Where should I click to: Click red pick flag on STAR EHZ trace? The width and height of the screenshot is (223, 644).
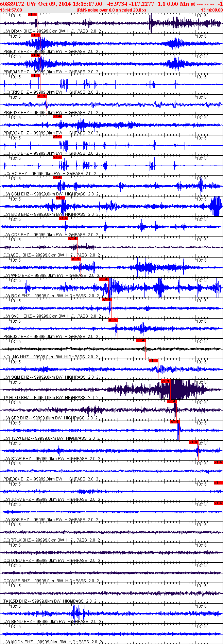click(193, 442)
